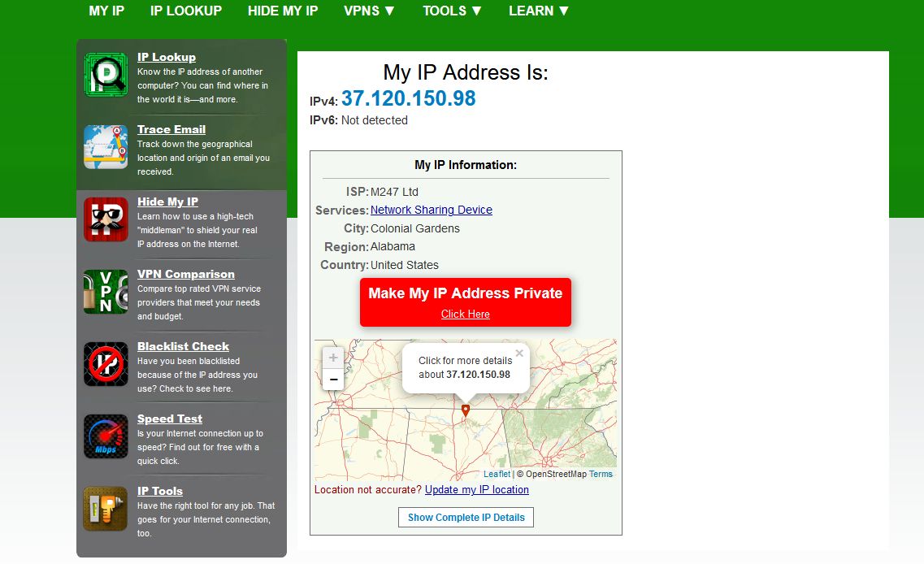Expand the TOOLS dropdown menu
Screen dimensions: 924x564
point(453,11)
